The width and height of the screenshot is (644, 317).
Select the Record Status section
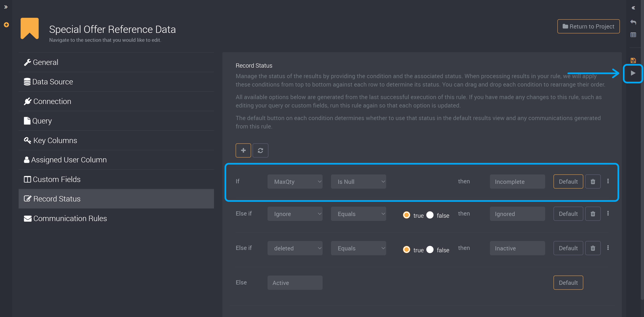click(x=116, y=199)
